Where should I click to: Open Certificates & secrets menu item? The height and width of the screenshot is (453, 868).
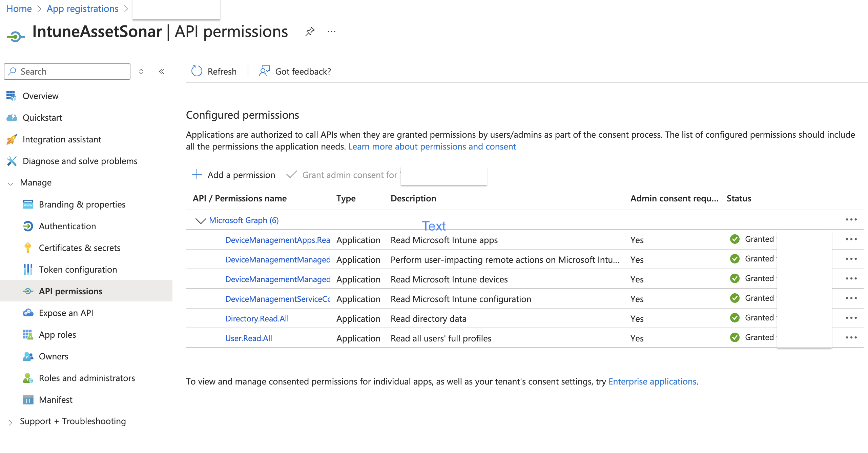click(80, 248)
